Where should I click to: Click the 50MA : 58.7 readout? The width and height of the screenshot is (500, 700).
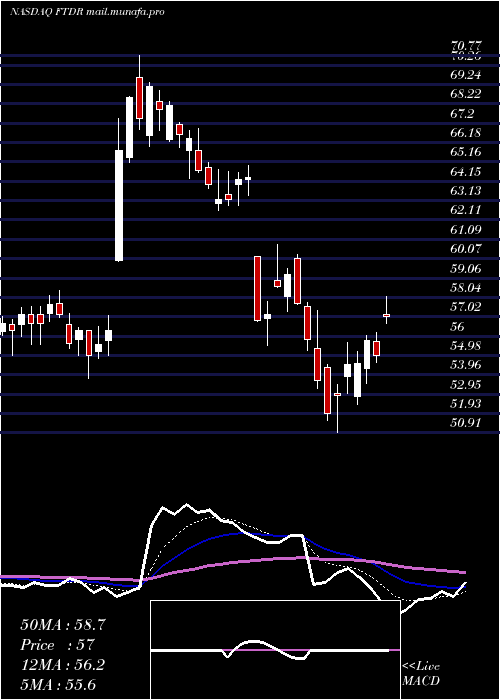pos(63,625)
